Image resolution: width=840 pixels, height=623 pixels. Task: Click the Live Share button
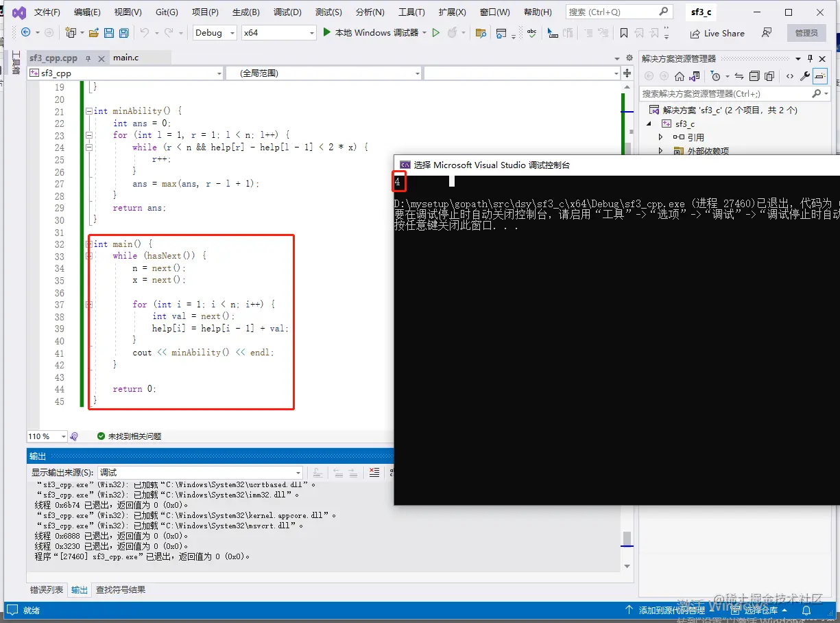[717, 33]
